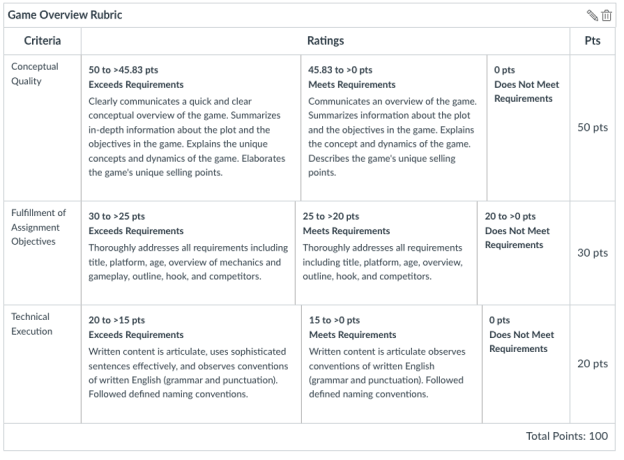Click the 50 pts value cell
This screenshot has width=624, height=460.
click(x=593, y=128)
